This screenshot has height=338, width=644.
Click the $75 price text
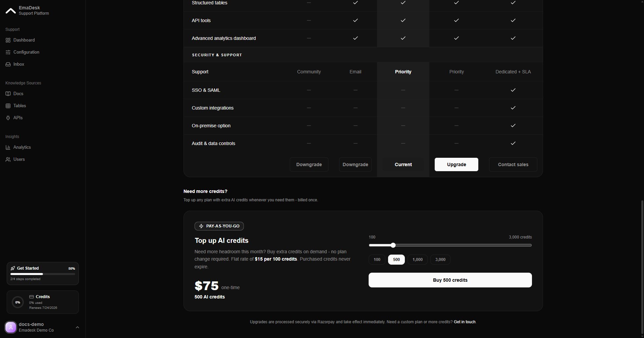click(x=207, y=286)
